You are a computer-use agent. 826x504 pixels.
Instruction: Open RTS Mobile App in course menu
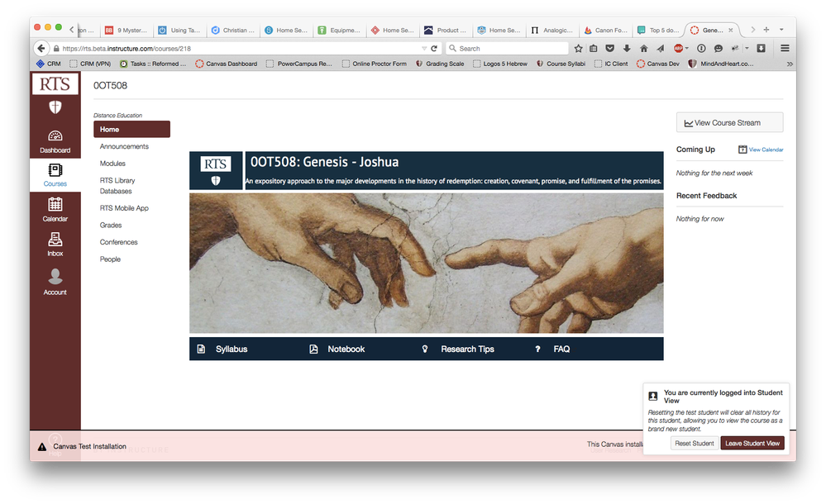pyautogui.click(x=124, y=208)
